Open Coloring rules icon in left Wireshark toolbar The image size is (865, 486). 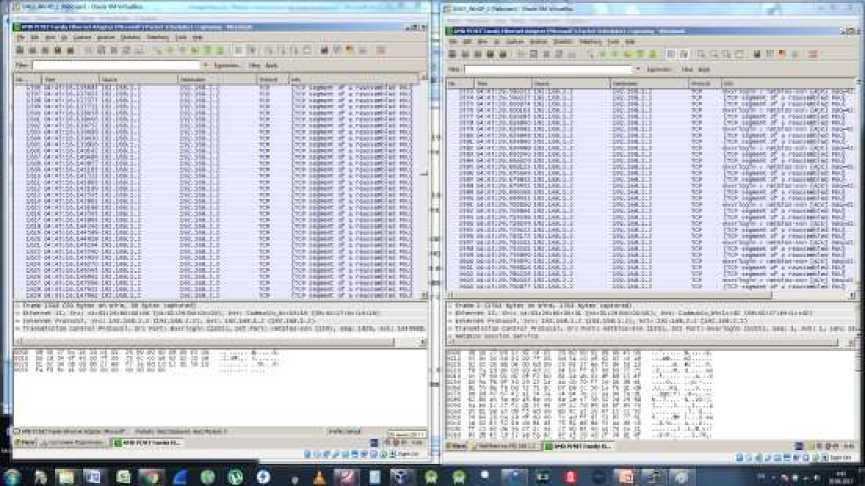coord(350,51)
